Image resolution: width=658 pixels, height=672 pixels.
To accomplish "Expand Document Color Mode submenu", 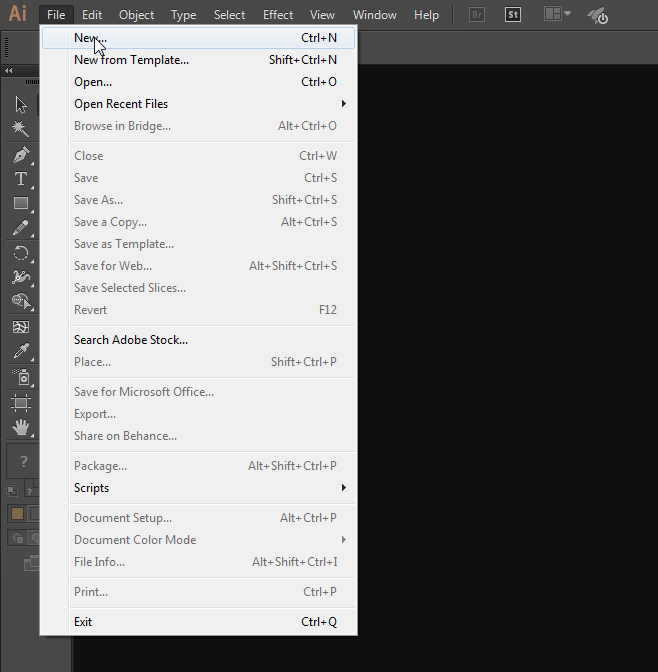I will pyautogui.click(x=198, y=540).
